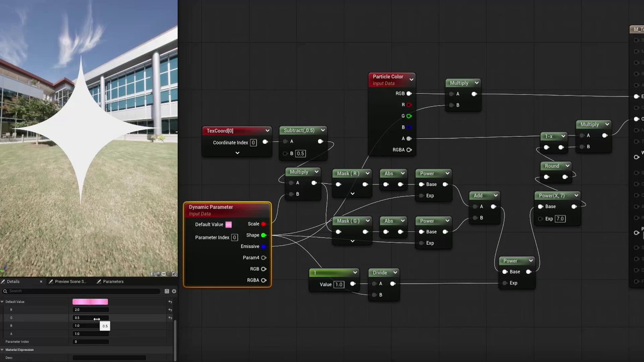The width and height of the screenshot is (644, 362).
Task: Close the Details tab
Action: coord(41,282)
